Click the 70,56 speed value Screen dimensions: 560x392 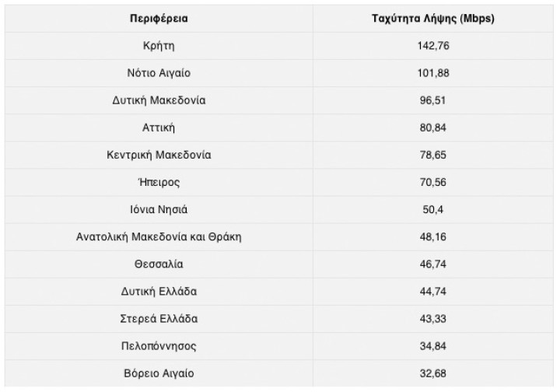coord(434,182)
